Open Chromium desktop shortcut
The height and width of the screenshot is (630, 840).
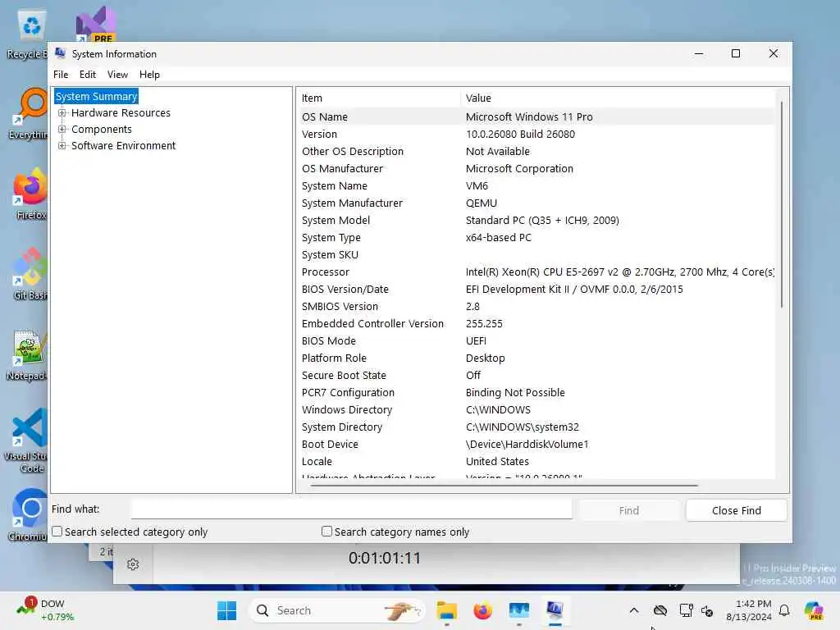(x=28, y=514)
